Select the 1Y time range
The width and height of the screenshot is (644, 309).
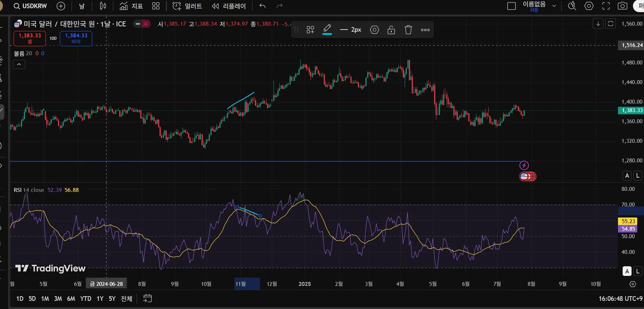pos(100,299)
